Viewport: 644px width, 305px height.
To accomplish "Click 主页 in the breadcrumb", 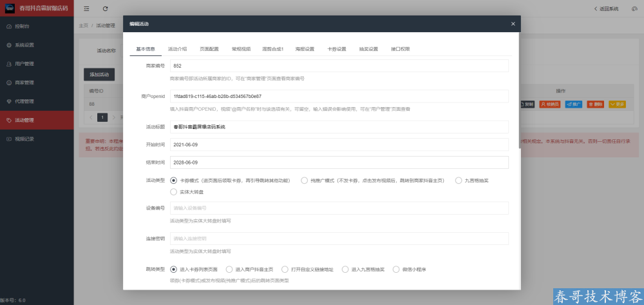I will 83,26.
